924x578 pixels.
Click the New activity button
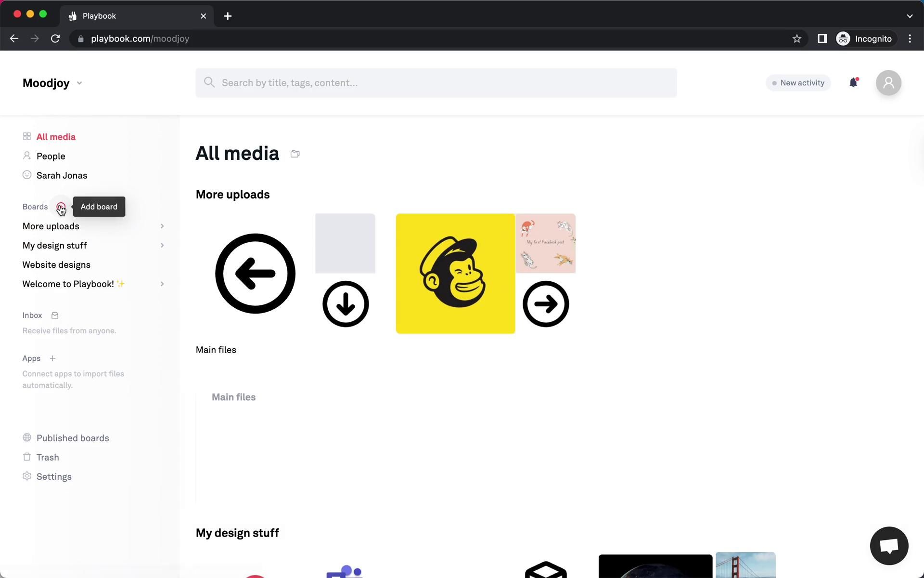point(798,83)
